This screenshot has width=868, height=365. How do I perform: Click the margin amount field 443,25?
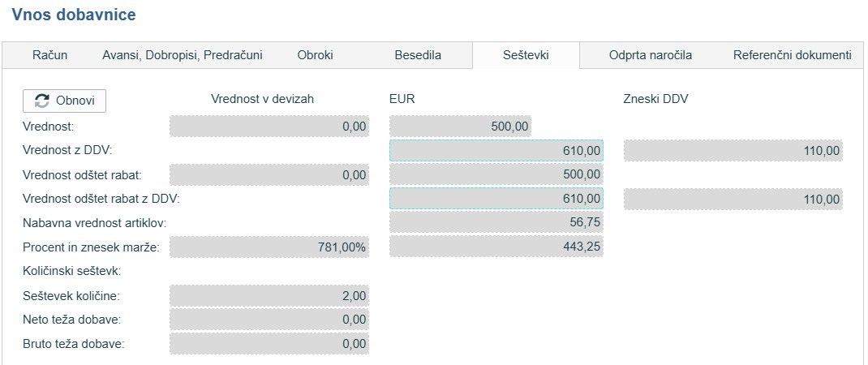[x=496, y=247]
